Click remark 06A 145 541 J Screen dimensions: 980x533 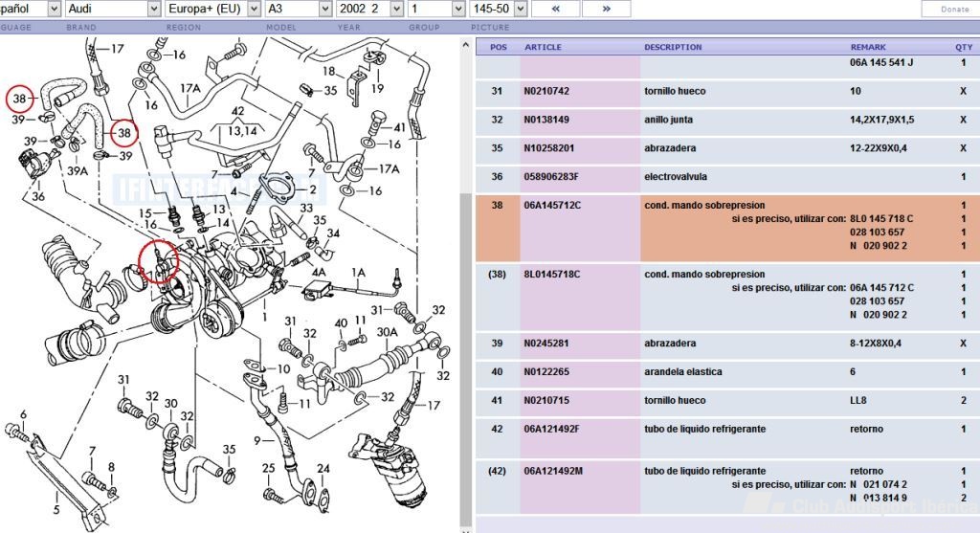click(x=881, y=62)
